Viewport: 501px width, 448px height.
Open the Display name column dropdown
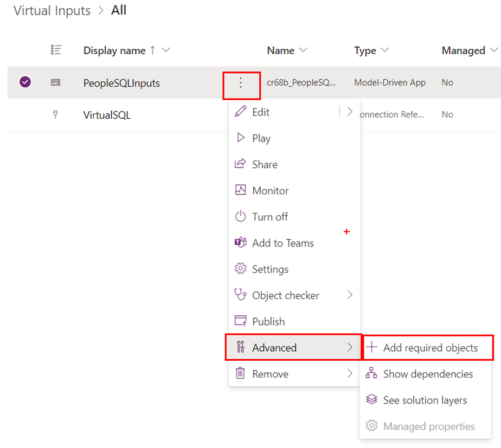point(166,50)
